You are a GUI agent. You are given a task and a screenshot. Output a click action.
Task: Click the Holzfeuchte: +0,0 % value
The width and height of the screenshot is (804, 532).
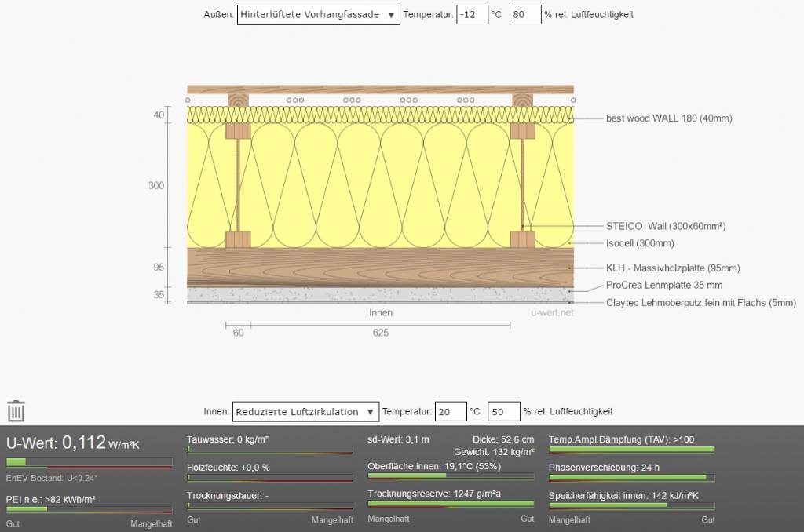coord(228,468)
